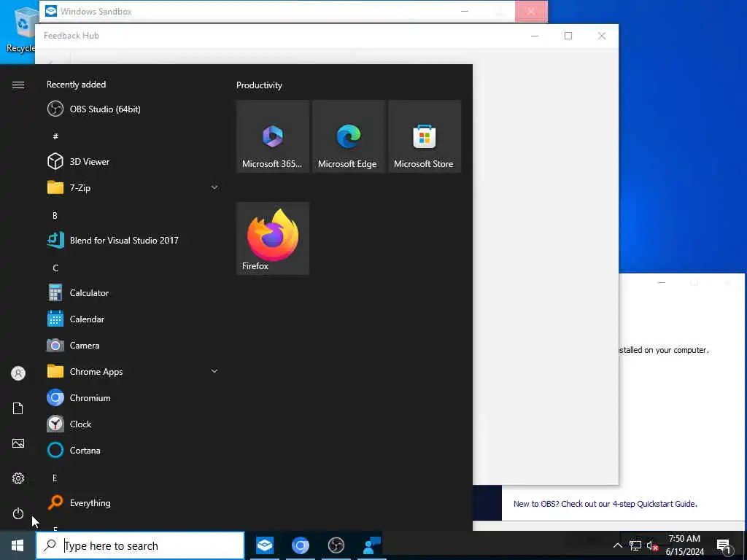Expand the 7-Zip folder chevron
The width and height of the screenshot is (747, 560).
pyautogui.click(x=214, y=187)
